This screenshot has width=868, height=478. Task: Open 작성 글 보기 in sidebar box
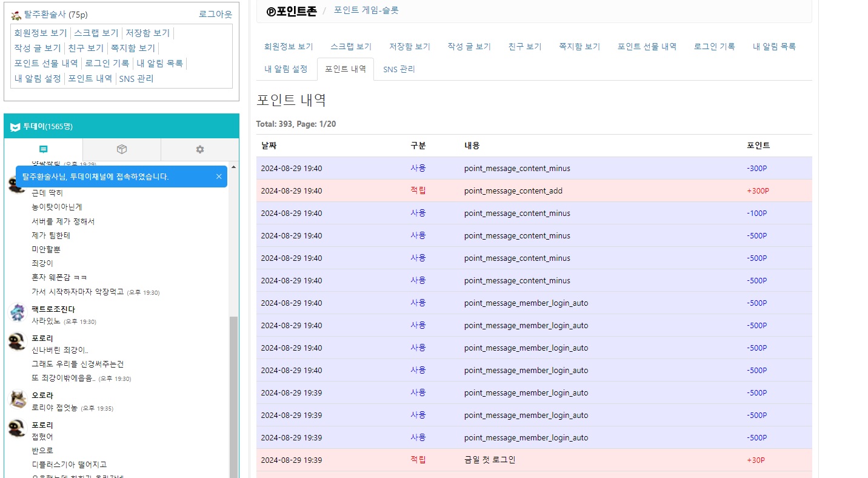38,48
